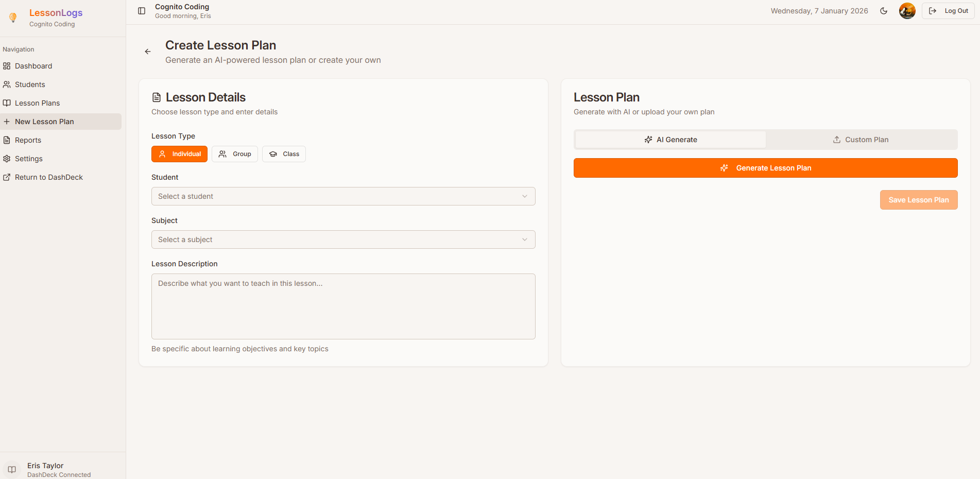Open the Select a student dropdown
The width and height of the screenshot is (980, 479).
coord(343,196)
